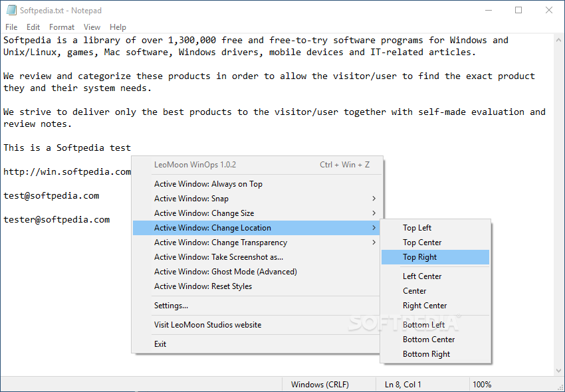Toggle Active Window: Always on Top
Viewport: 565px width, 392px height.
(x=256, y=184)
